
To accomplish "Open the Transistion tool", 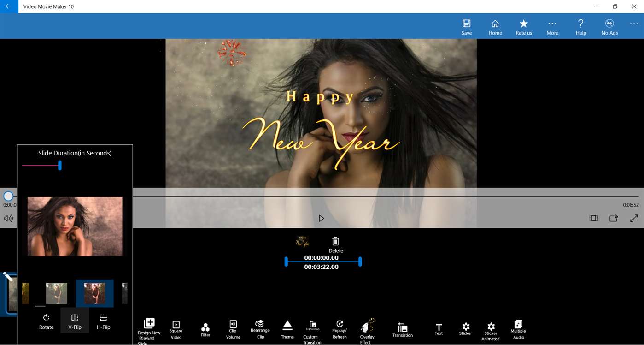I will (403, 330).
